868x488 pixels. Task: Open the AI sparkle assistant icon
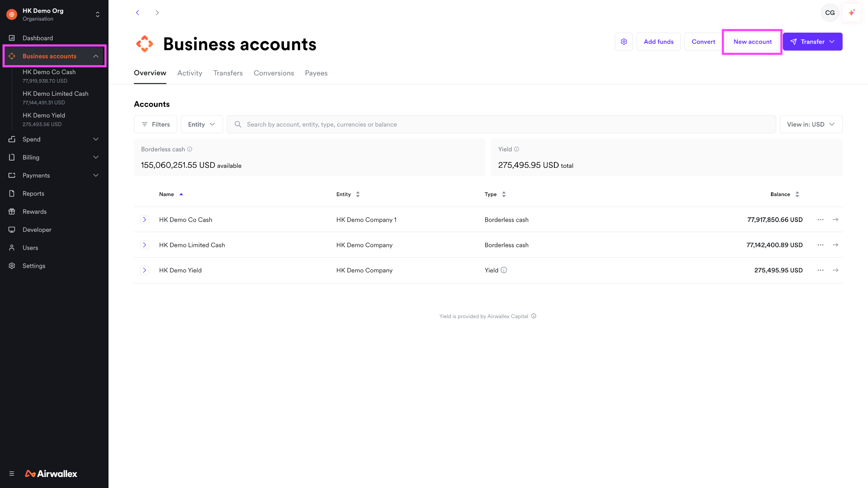coord(851,13)
